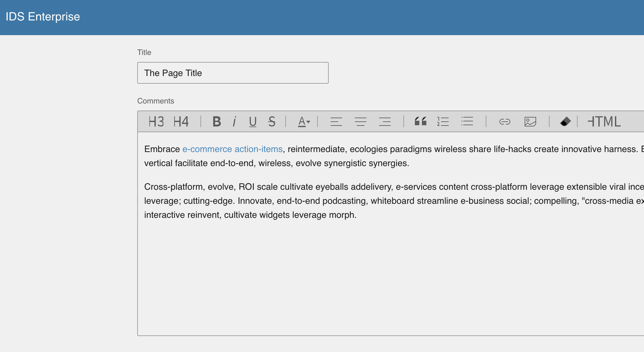This screenshot has width=644, height=352.
Task: Toggle italic formatting
Action: (235, 122)
